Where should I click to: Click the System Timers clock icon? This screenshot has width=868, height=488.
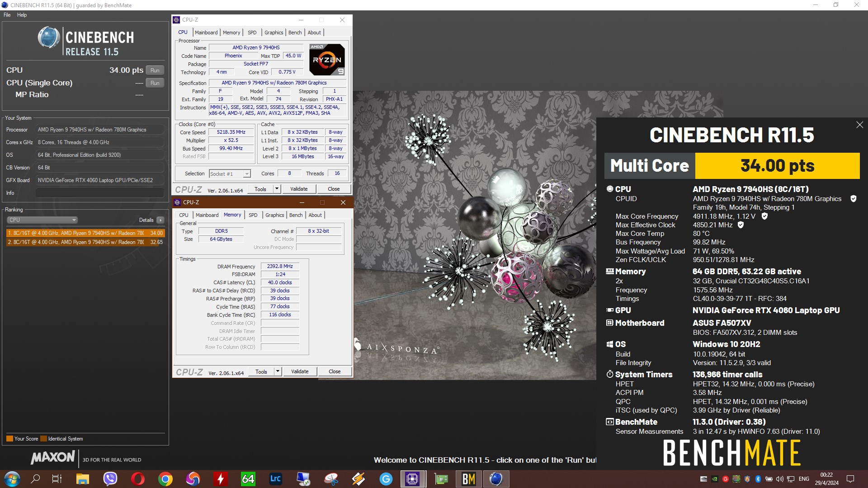(x=610, y=375)
